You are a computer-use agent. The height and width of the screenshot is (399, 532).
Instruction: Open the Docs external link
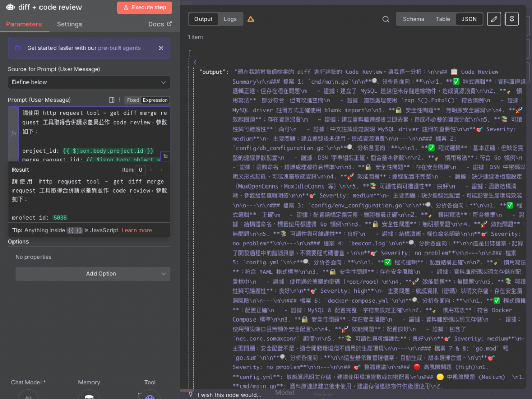(160, 24)
